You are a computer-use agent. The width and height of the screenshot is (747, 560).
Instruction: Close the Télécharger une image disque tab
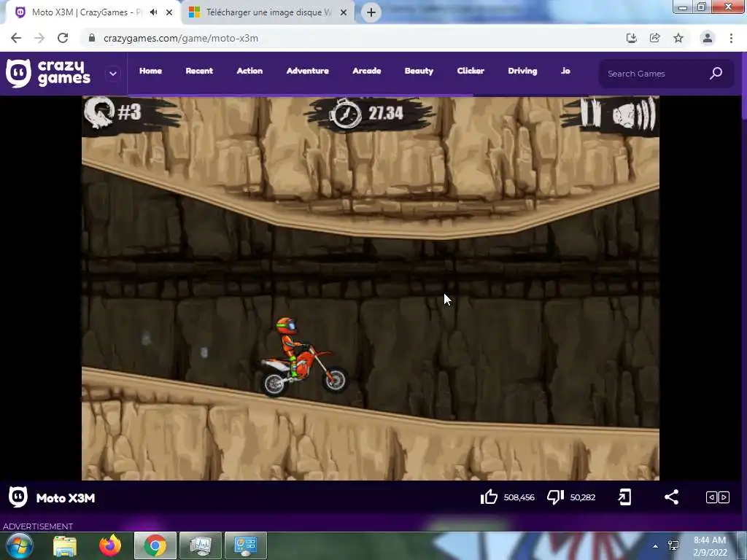(344, 12)
